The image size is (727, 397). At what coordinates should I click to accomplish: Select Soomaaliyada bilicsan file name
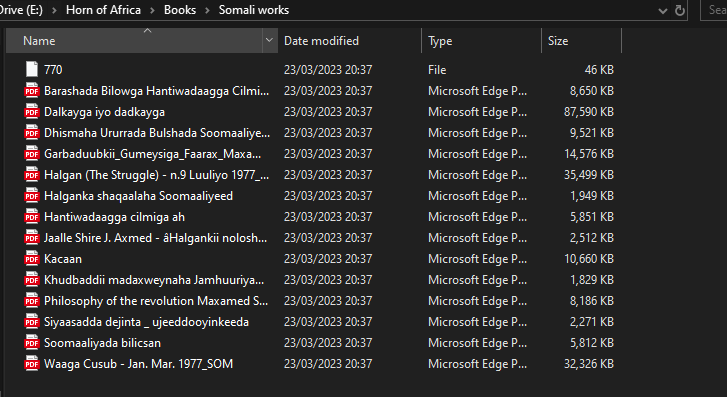click(102, 343)
